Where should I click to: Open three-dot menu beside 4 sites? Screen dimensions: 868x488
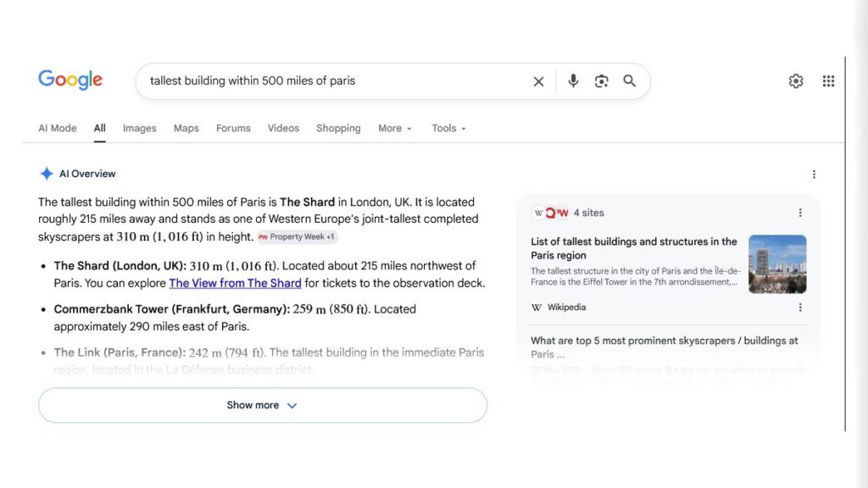pyautogui.click(x=800, y=213)
